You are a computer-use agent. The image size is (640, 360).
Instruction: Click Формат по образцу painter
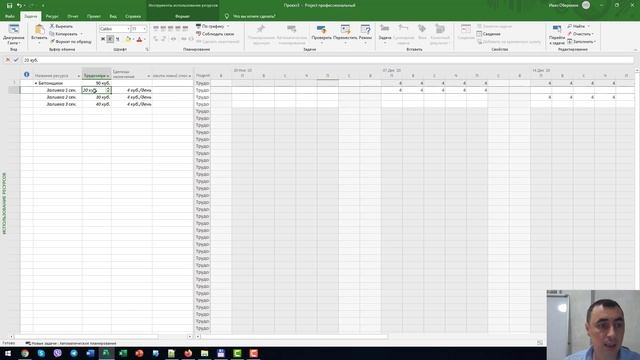point(71,42)
